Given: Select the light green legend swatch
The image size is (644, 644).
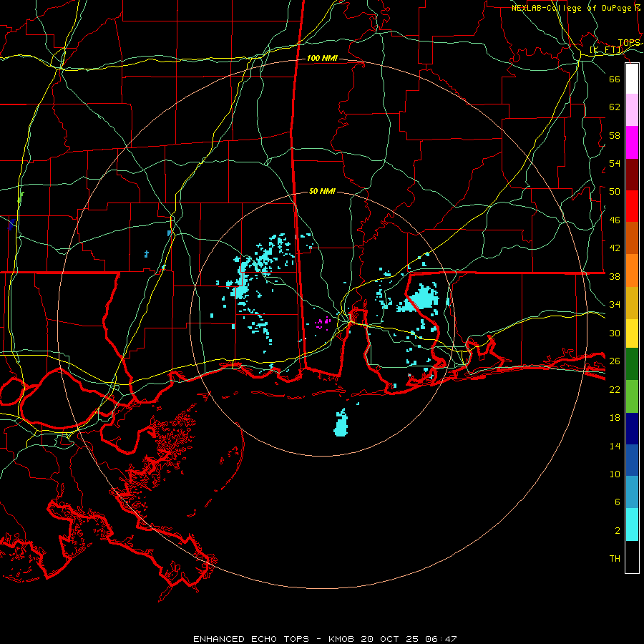Looking at the screenshot, I should click(632, 396).
